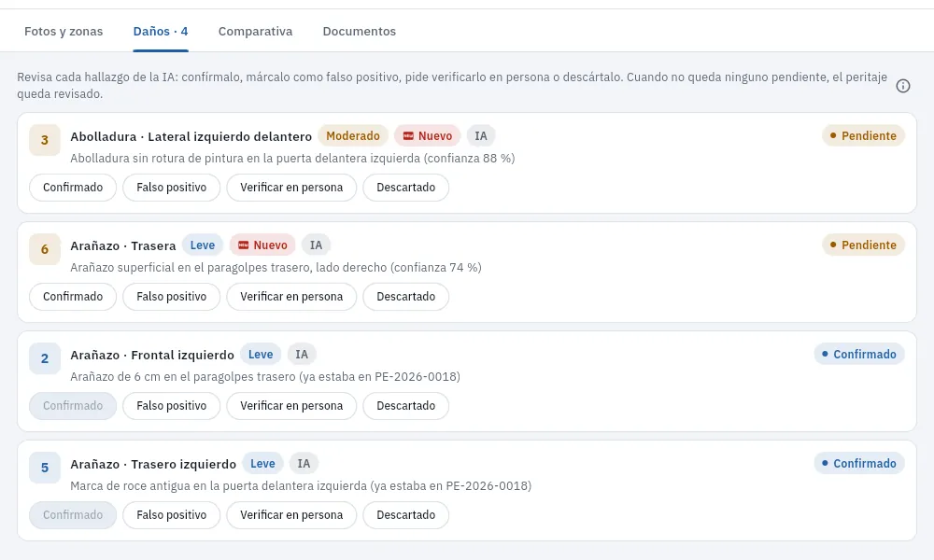Select the Daños · 4 tab
This screenshot has height=560, width=934.
pos(161,32)
